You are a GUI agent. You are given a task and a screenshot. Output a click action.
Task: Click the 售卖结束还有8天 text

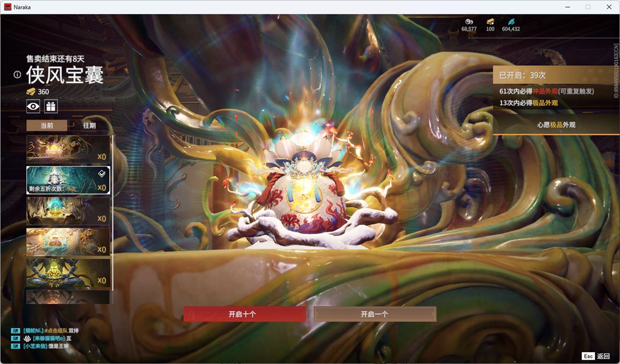pyautogui.click(x=55, y=59)
